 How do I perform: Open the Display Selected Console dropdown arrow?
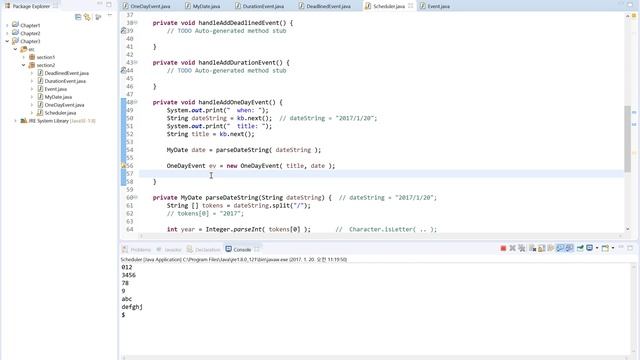tap(597, 248)
